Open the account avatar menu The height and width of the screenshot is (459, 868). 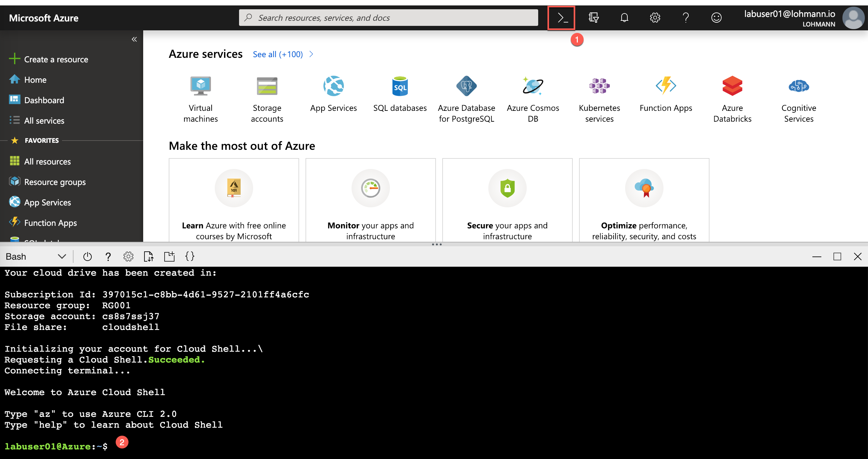pos(853,18)
